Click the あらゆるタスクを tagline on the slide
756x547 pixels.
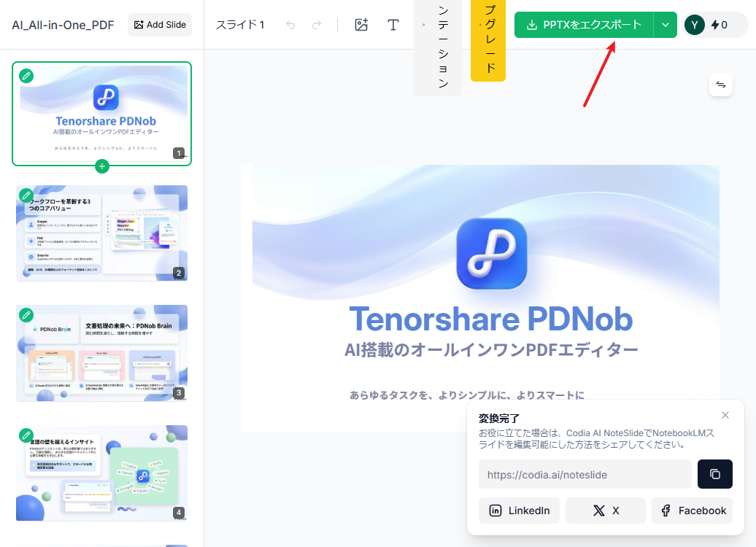467,395
